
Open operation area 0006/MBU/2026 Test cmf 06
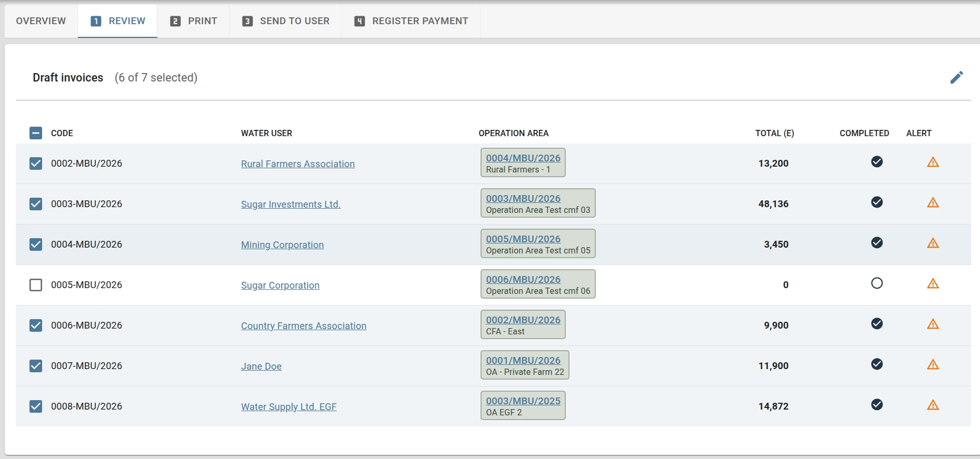(538, 284)
